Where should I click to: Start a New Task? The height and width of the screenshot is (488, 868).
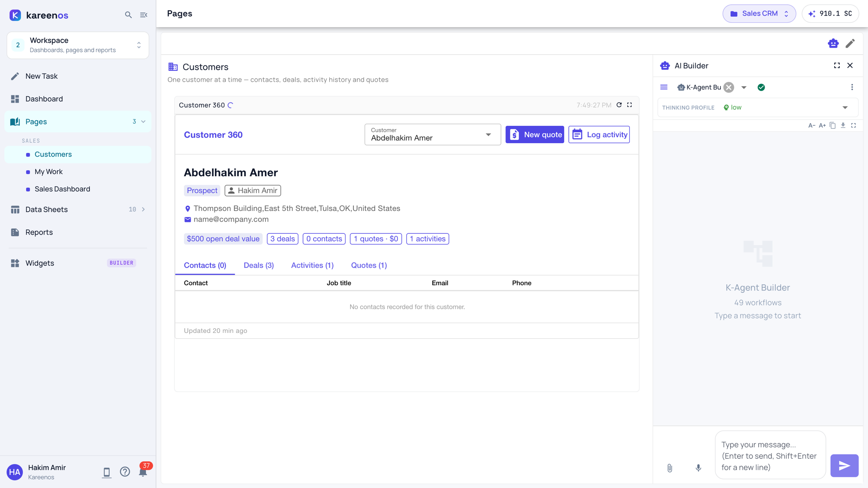click(x=78, y=76)
